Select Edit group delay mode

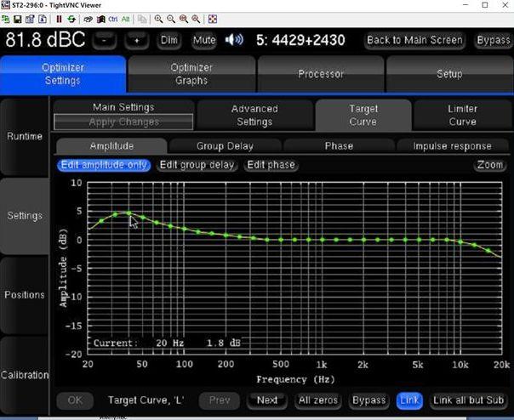[197, 165]
